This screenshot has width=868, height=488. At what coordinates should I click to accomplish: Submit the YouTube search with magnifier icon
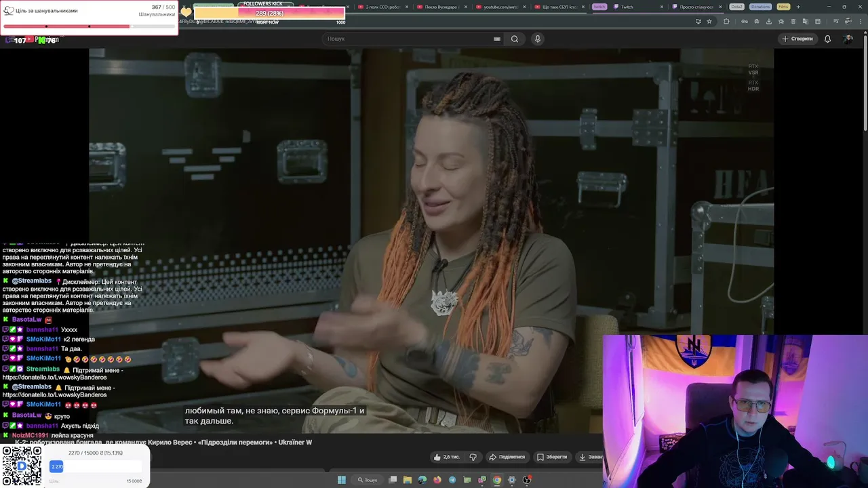point(515,39)
